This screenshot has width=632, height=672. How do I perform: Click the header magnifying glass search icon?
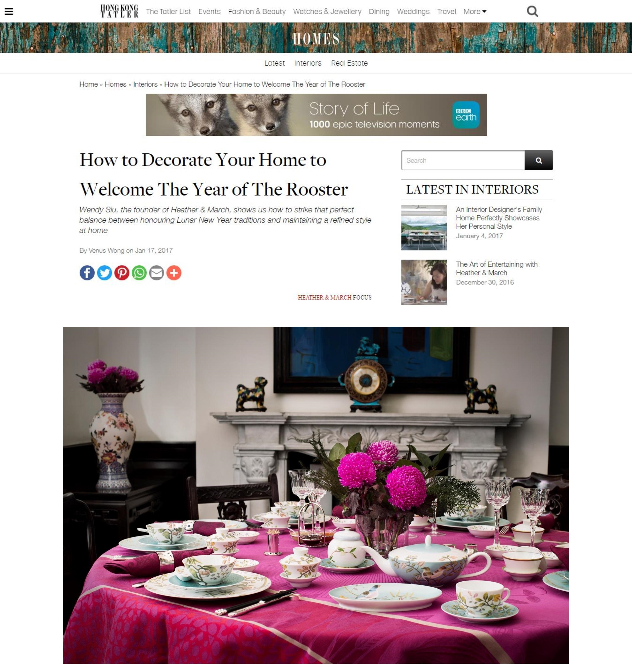click(532, 12)
